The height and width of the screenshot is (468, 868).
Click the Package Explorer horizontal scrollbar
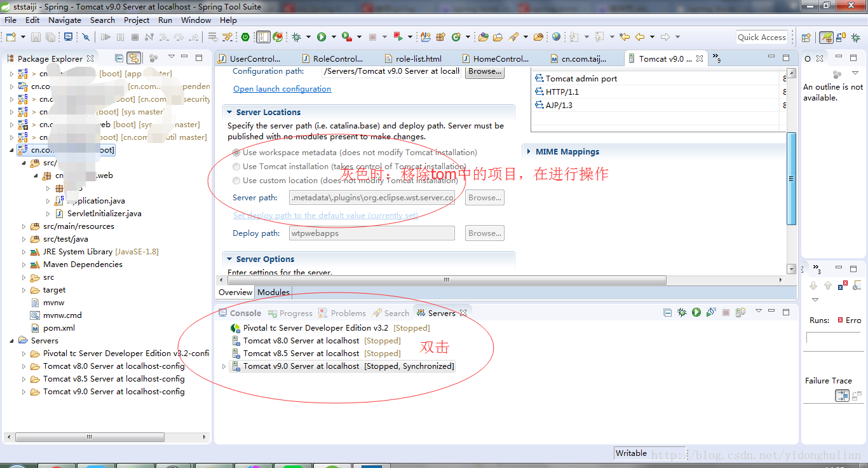91,437
